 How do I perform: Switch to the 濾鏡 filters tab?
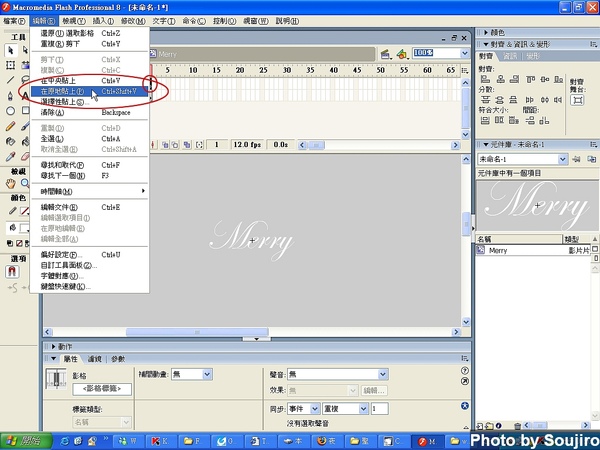(x=95, y=358)
